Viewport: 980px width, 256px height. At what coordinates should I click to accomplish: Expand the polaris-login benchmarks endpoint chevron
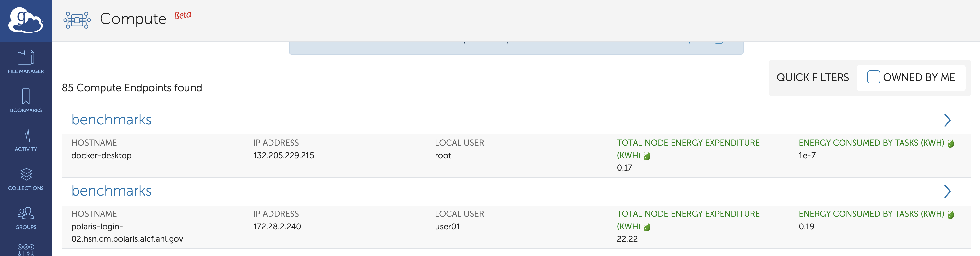[947, 191]
